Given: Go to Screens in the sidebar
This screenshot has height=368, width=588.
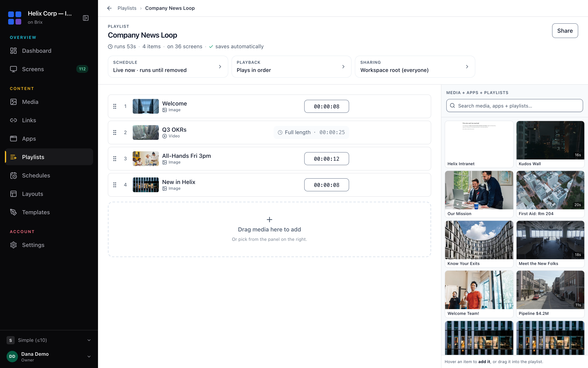Looking at the screenshot, I should point(49,69).
